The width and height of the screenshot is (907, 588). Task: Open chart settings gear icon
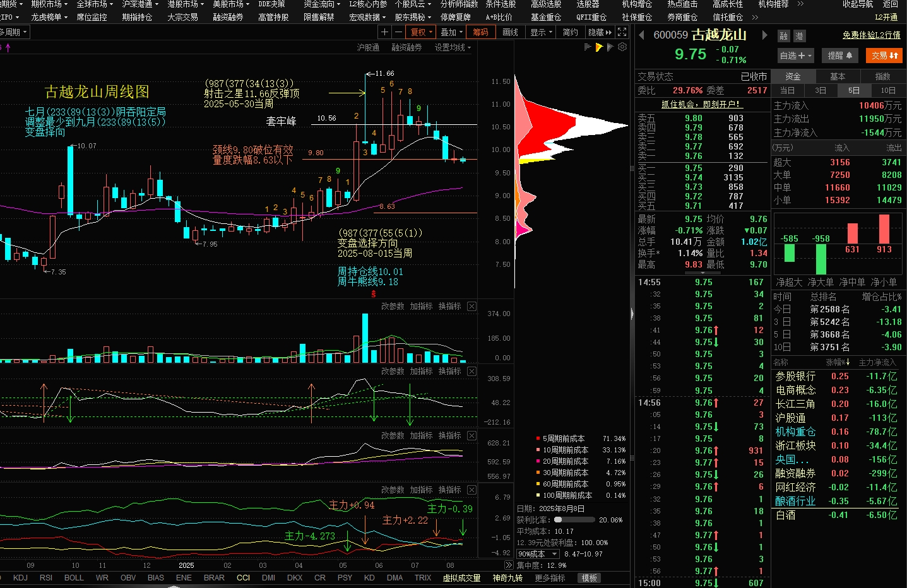(622, 47)
